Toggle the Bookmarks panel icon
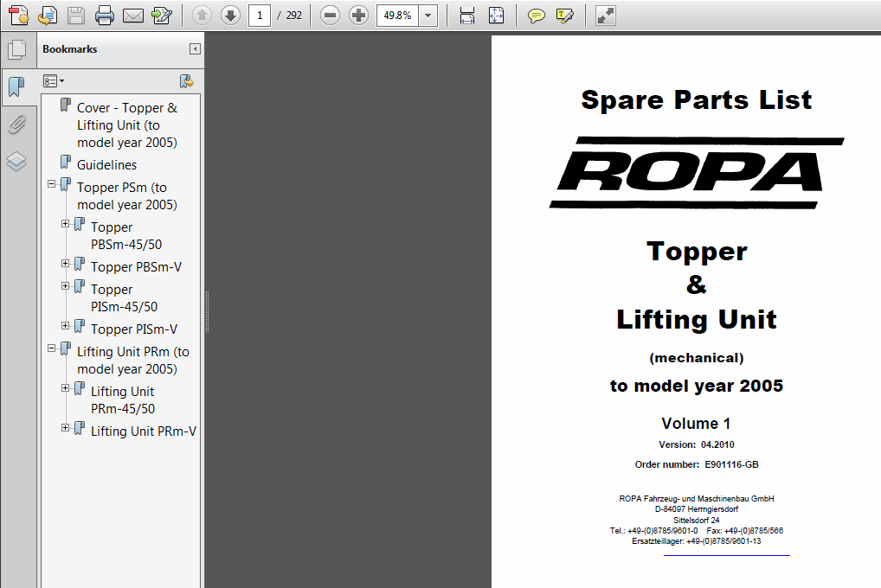The image size is (881, 588). click(x=16, y=87)
